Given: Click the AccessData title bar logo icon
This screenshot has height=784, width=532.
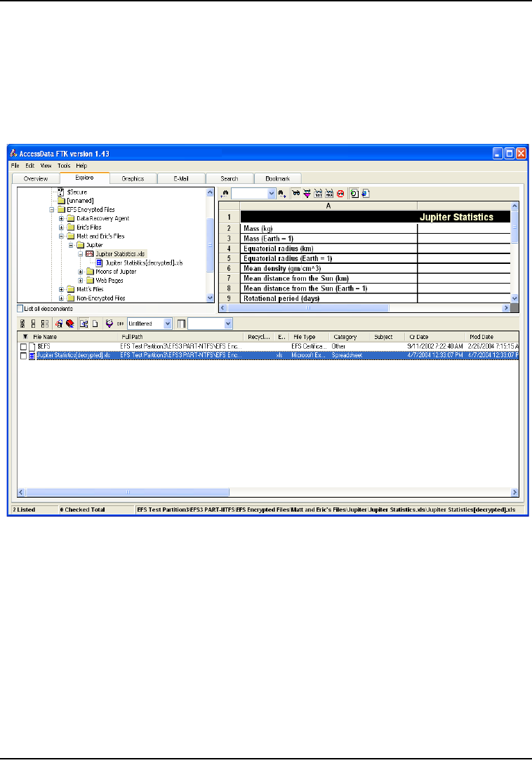Looking at the screenshot, I should pos(13,154).
